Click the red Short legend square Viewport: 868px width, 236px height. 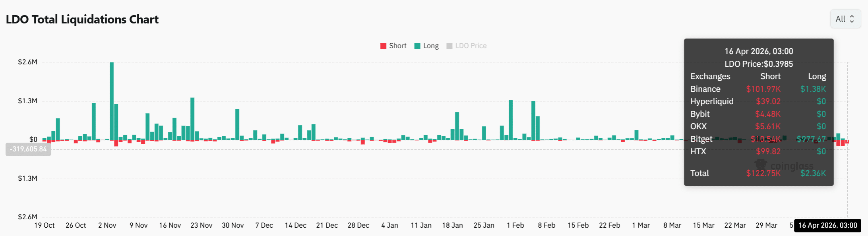(x=383, y=46)
